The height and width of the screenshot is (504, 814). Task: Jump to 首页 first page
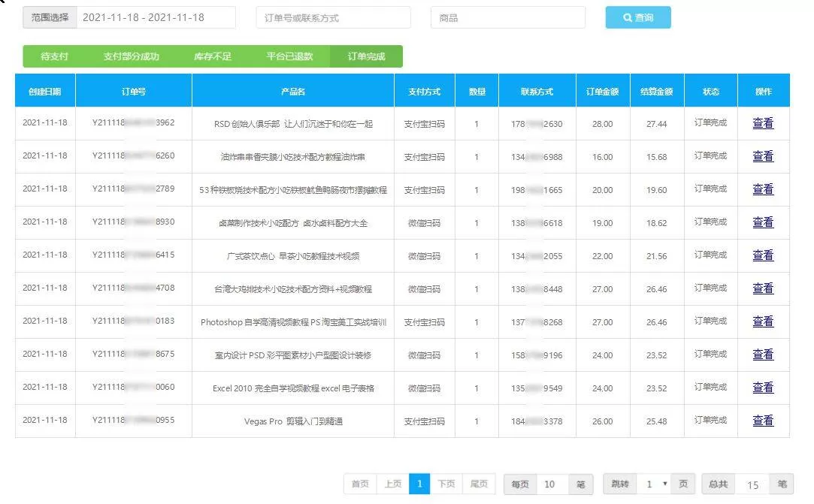click(x=362, y=484)
